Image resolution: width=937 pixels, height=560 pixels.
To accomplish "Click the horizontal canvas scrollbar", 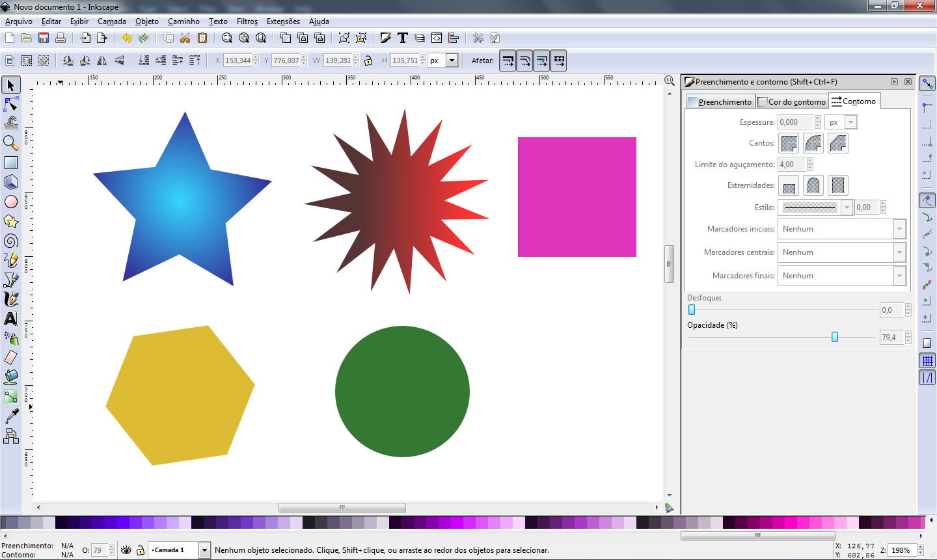I will [342, 507].
